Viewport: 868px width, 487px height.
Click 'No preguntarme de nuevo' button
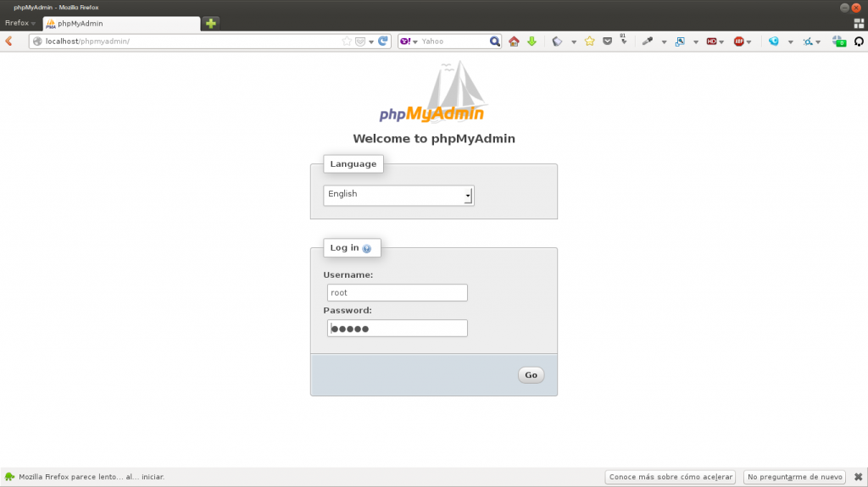point(794,477)
